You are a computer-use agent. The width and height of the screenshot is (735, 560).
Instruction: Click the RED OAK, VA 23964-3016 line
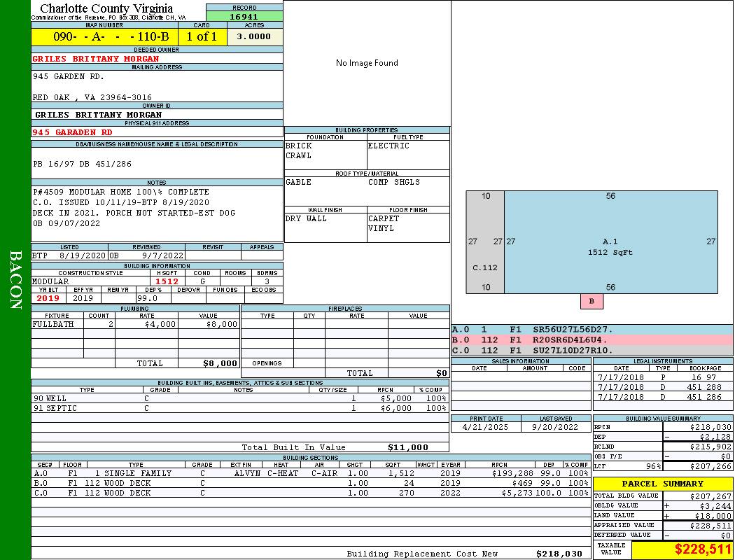pos(92,97)
